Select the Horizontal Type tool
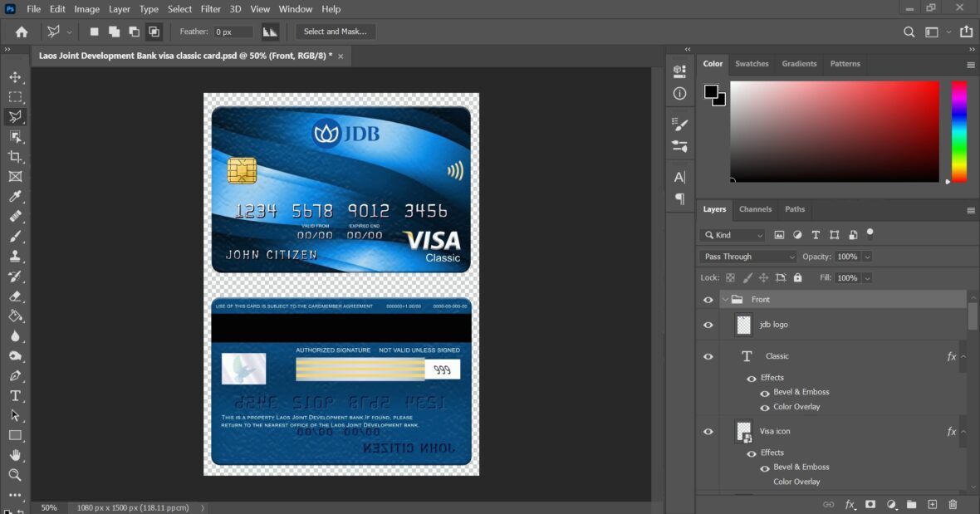Screen dimensions: 980x514 point(15,396)
